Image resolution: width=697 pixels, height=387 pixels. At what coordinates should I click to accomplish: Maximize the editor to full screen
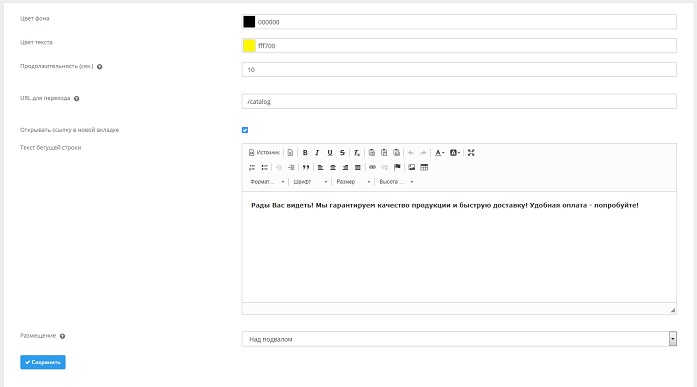471,153
